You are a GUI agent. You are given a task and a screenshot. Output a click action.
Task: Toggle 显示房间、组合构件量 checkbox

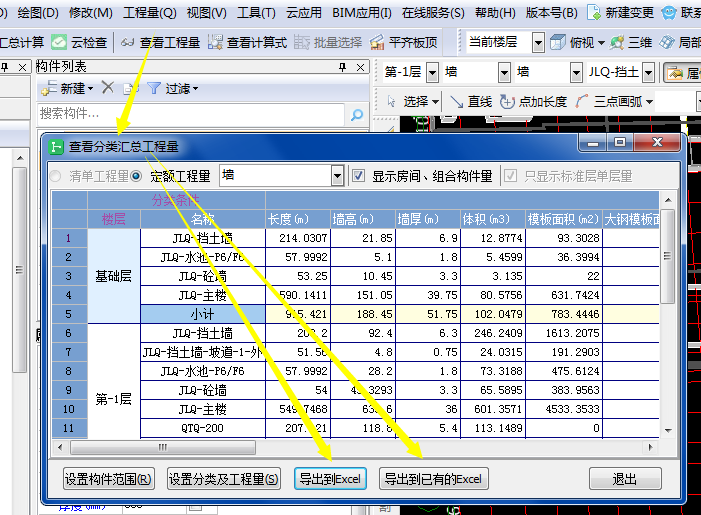click(358, 176)
